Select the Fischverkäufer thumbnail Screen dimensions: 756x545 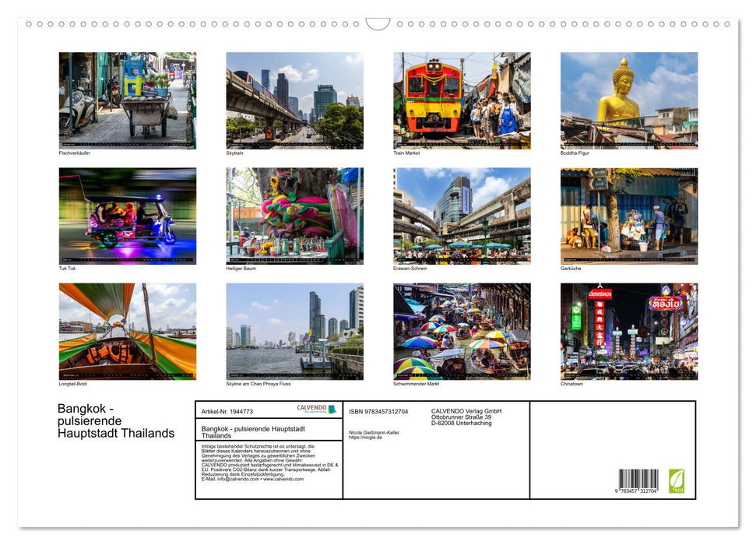tap(127, 99)
